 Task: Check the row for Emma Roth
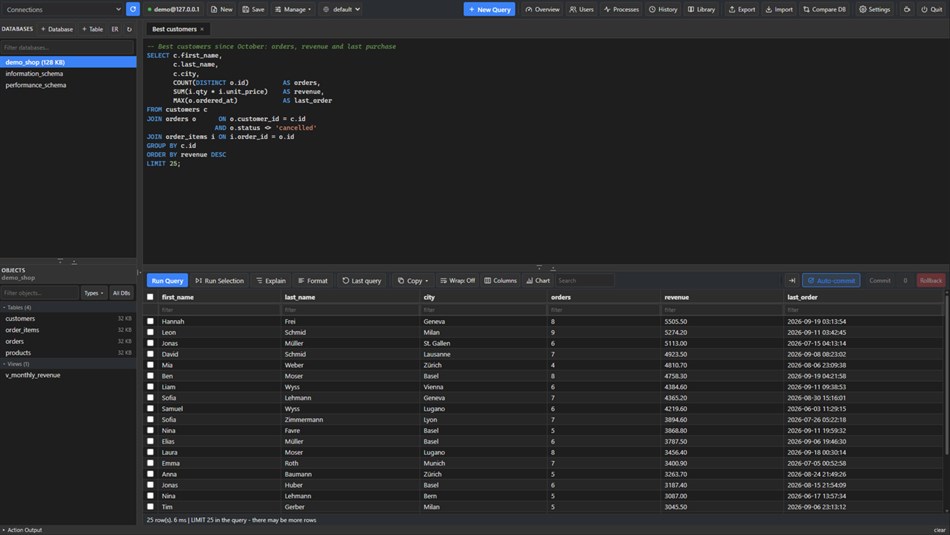150,463
